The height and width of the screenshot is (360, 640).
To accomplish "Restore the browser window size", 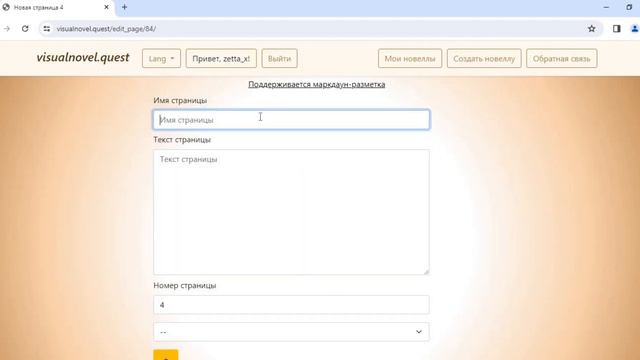I will 629,7.
